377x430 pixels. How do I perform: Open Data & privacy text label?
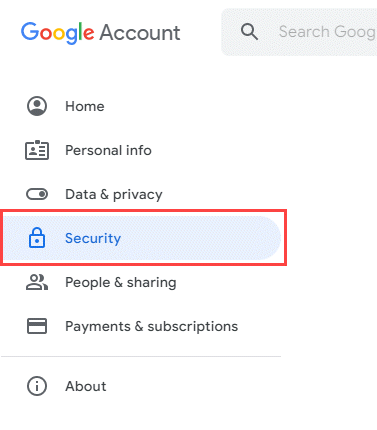click(114, 194)
